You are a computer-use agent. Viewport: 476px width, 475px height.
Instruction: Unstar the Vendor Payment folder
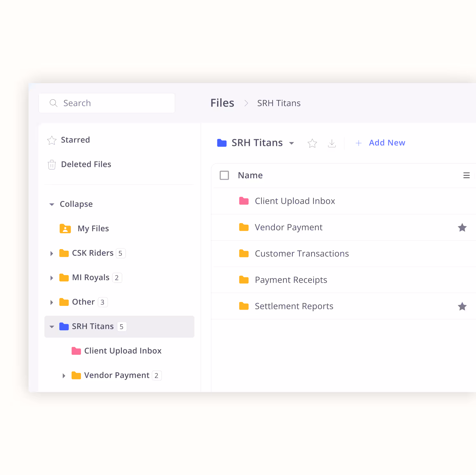[x=462, y=228]
